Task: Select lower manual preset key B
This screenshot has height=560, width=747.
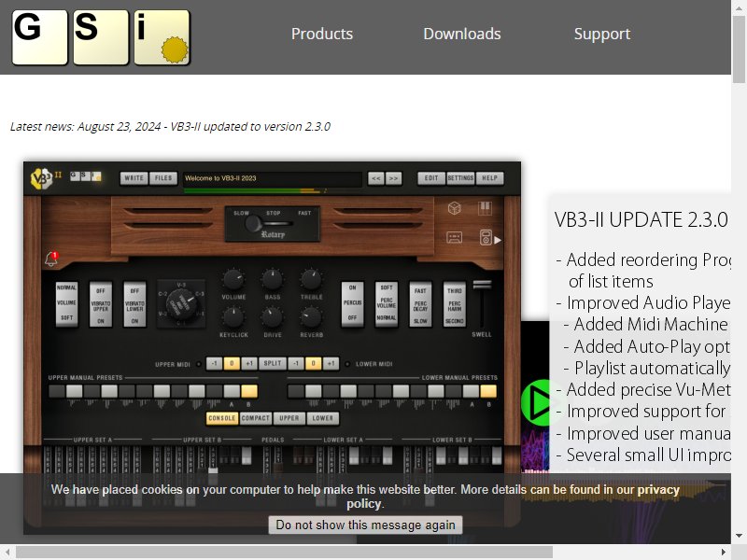Action: pos(488,391)
